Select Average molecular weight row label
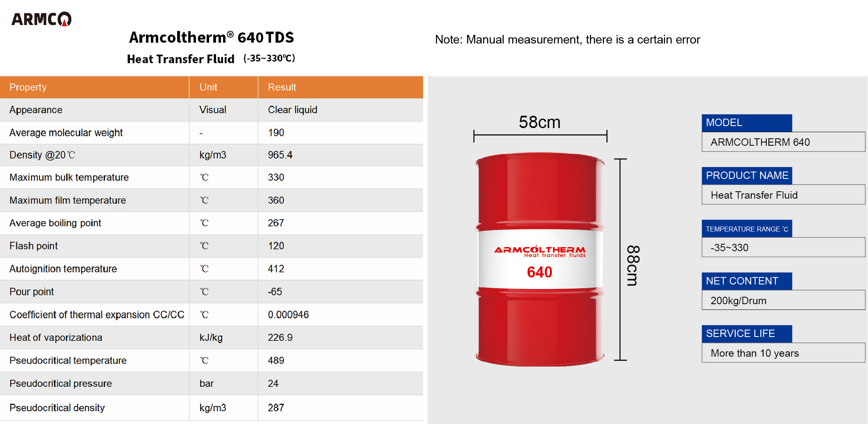 [66, 133]
